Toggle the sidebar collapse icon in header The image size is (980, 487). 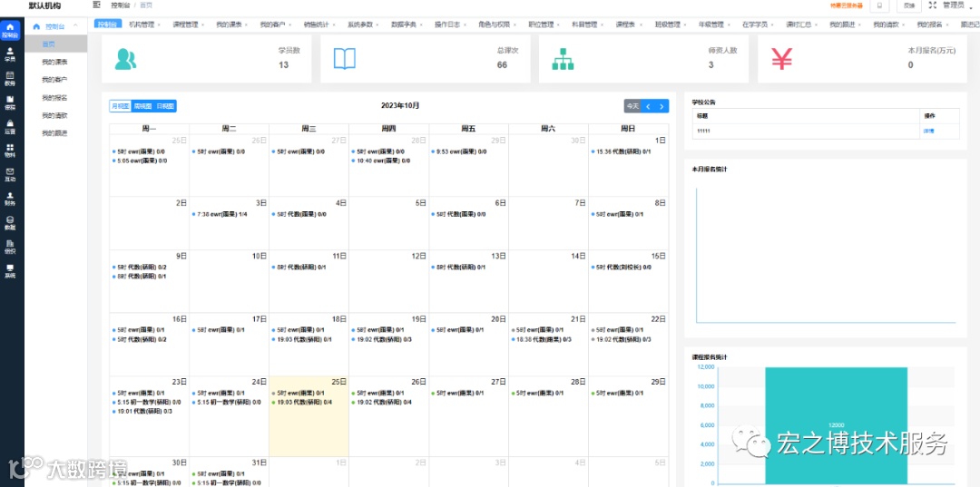[96, 5]
